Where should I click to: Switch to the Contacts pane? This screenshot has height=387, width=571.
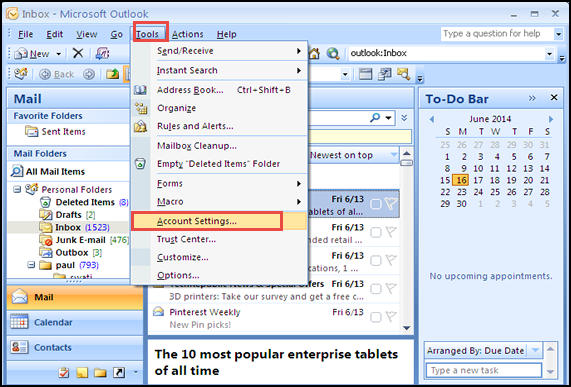[x=75, y=348]
